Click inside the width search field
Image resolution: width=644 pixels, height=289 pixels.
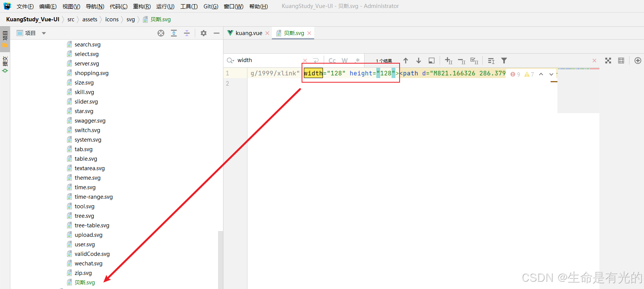pos(269,60)
